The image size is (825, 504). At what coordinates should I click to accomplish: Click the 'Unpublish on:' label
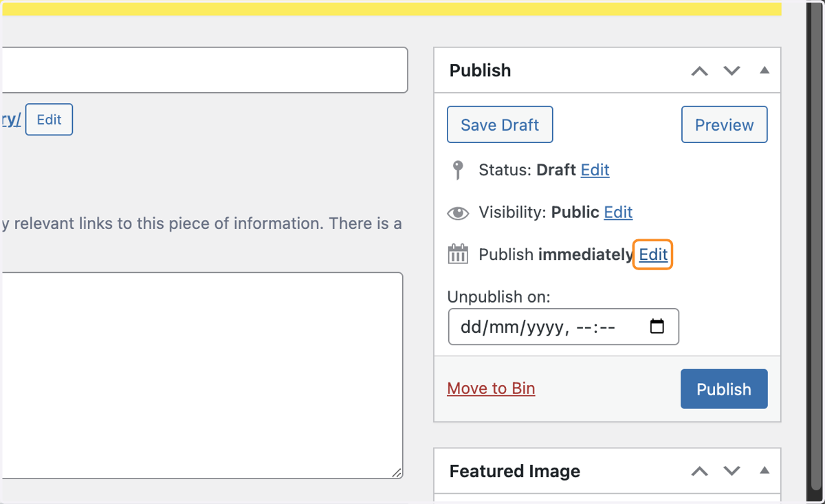(499, 297)
